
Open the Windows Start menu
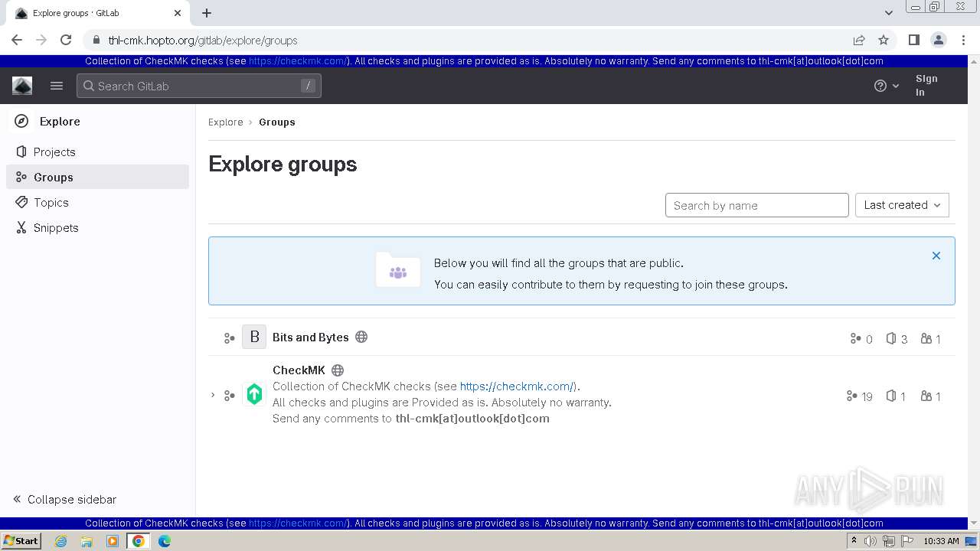click(21, 540)
